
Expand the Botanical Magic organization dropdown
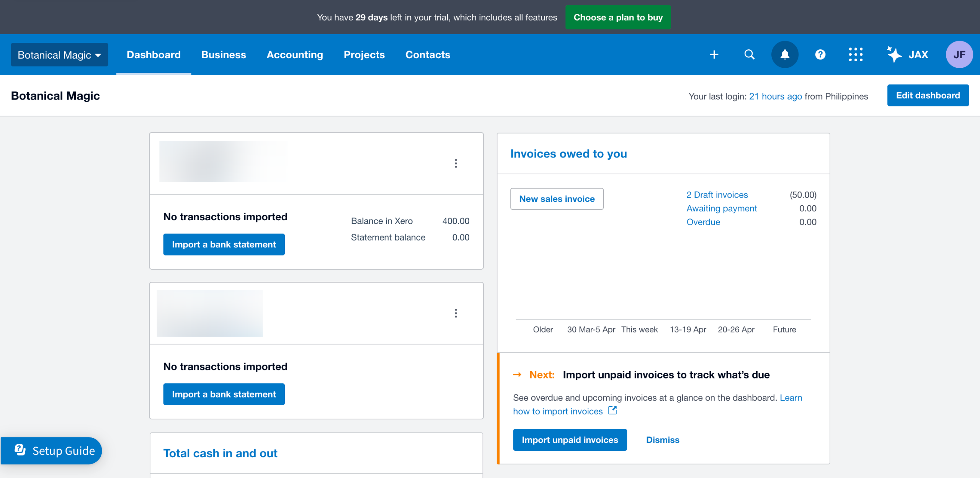tap(59, 55)
